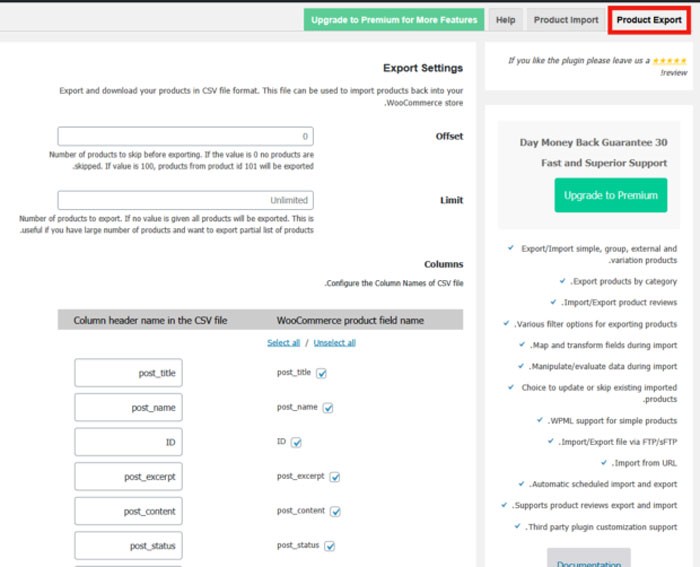Click the Limit label

tap(451, 200)
